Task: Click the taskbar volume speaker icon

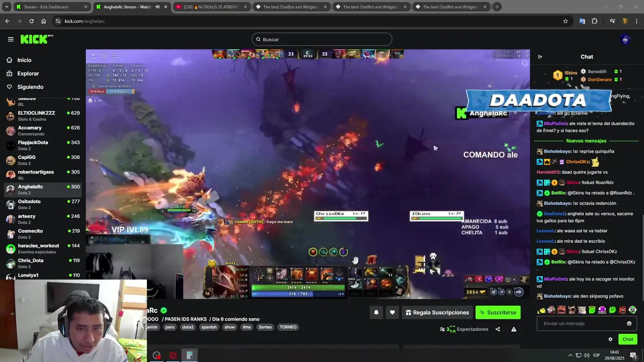Action: (587, 355)
